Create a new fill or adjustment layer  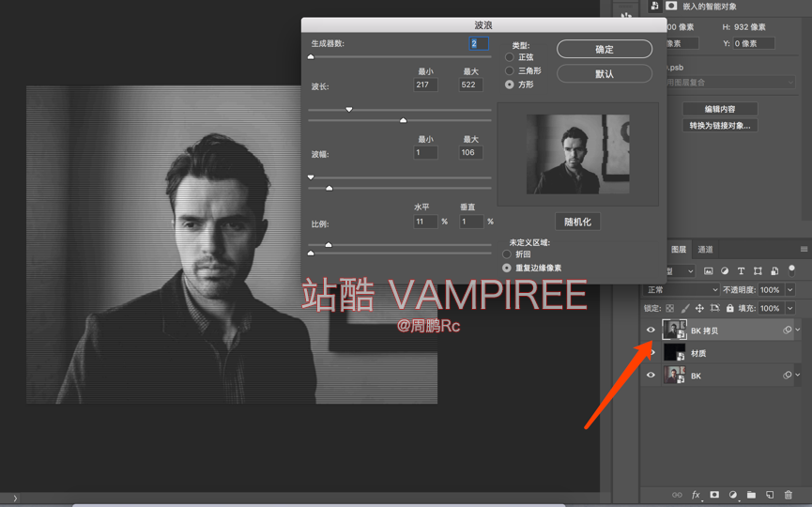click(x=733, y=495)
